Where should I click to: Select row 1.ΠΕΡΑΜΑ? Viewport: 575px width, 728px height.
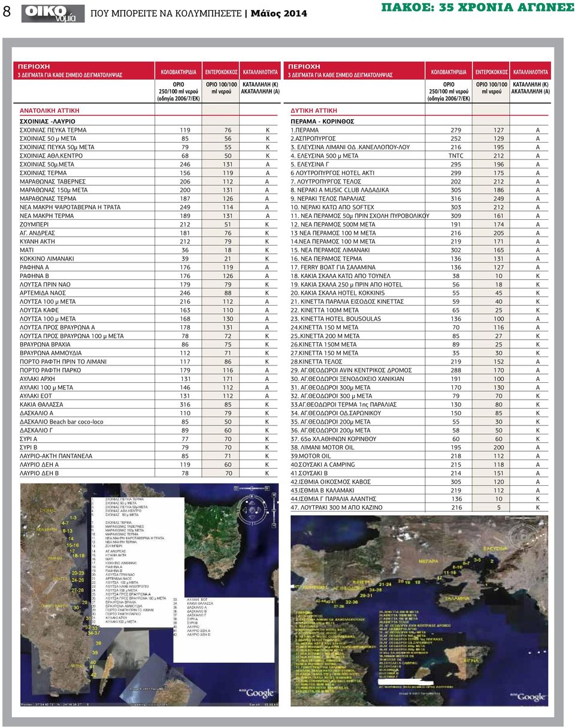coord(418,130)
